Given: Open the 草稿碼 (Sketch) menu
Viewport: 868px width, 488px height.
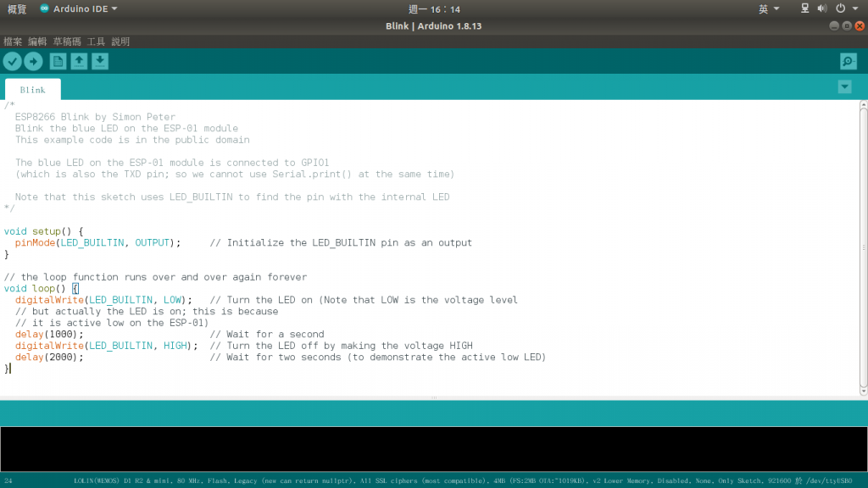Looking at the screenshot, I should (x=66, y=42).
